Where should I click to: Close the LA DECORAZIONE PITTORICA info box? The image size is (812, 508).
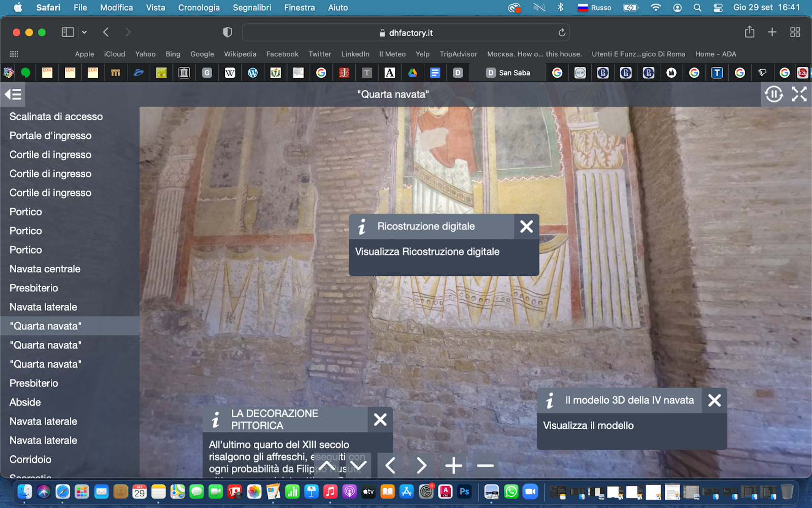click(380, 420)
